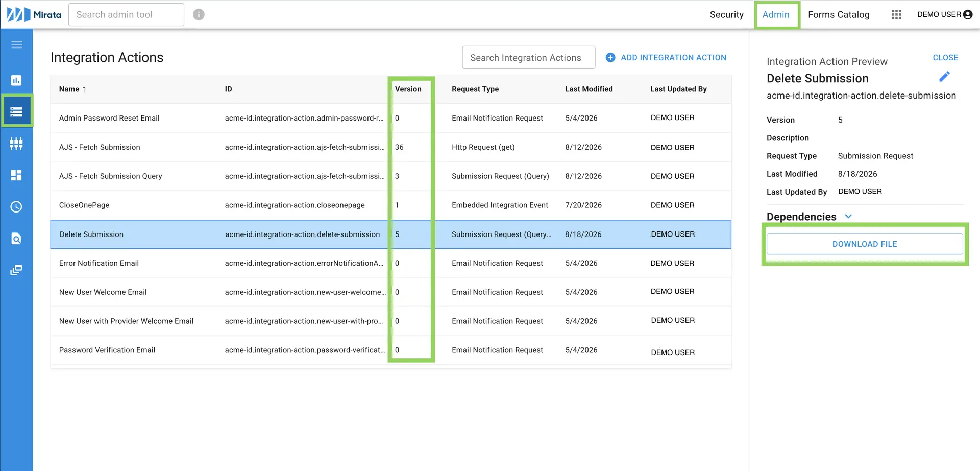Close the Integration Action Preview panel
This screenshot has height=471, width=980.
coord(945,58)
